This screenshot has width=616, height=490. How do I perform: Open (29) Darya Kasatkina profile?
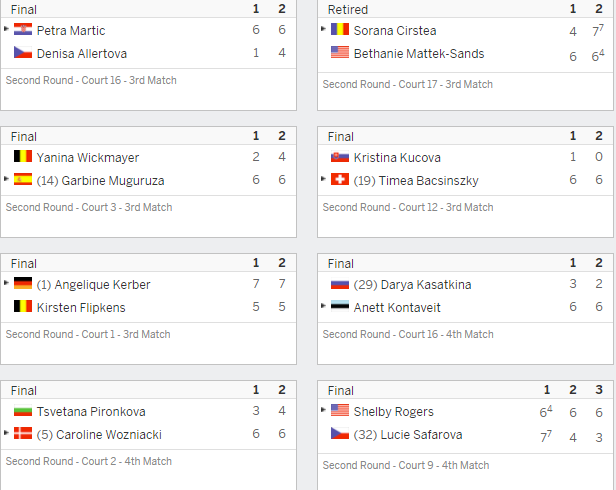coord(412,284)
